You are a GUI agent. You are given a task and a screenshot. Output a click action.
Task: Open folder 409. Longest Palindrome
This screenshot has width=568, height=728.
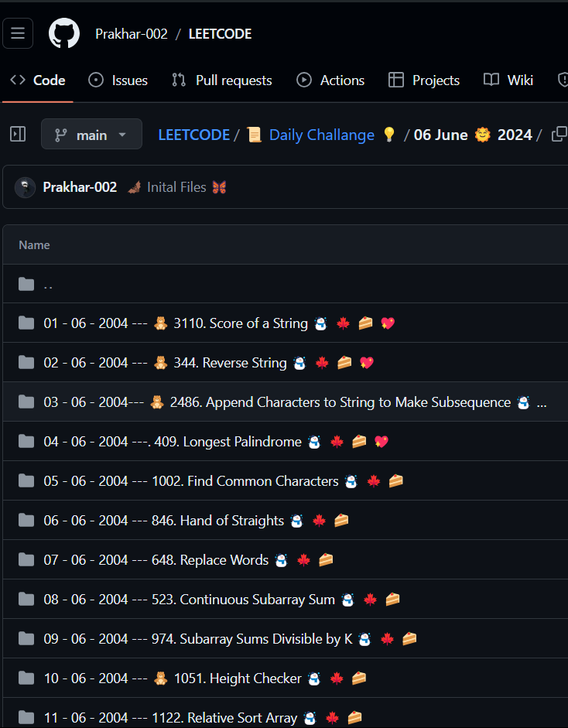216,442
